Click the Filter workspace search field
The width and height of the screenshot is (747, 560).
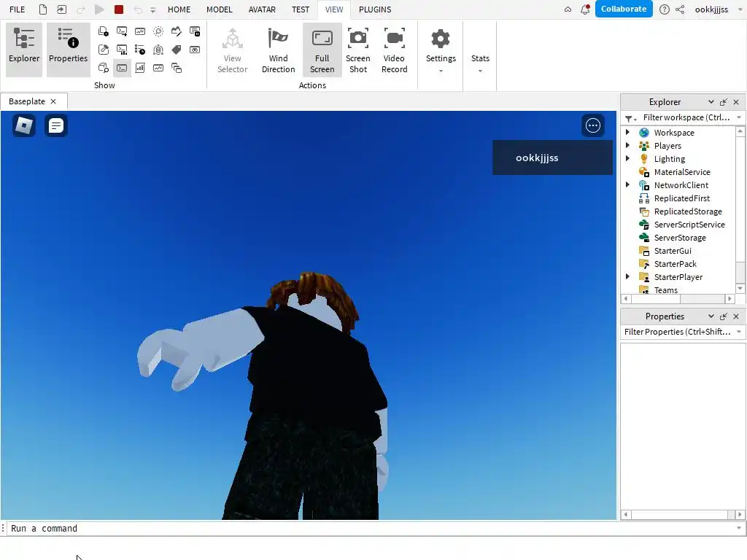pos(685,117)
